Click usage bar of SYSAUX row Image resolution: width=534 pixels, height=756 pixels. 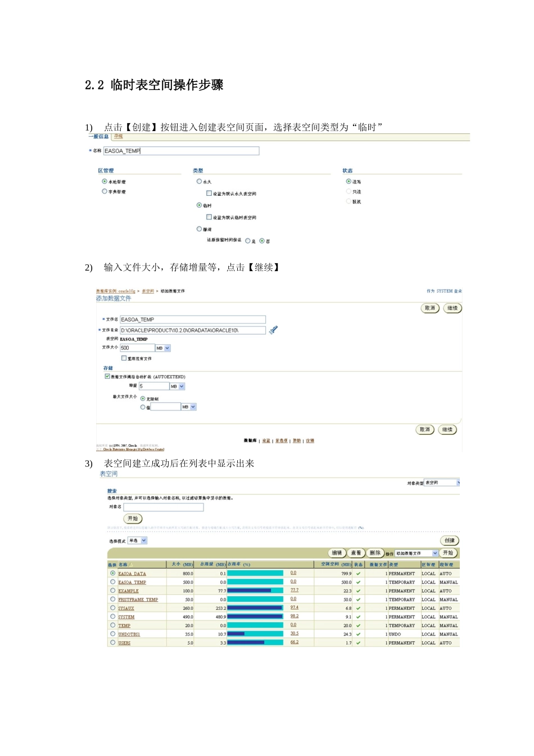point(255,608)
